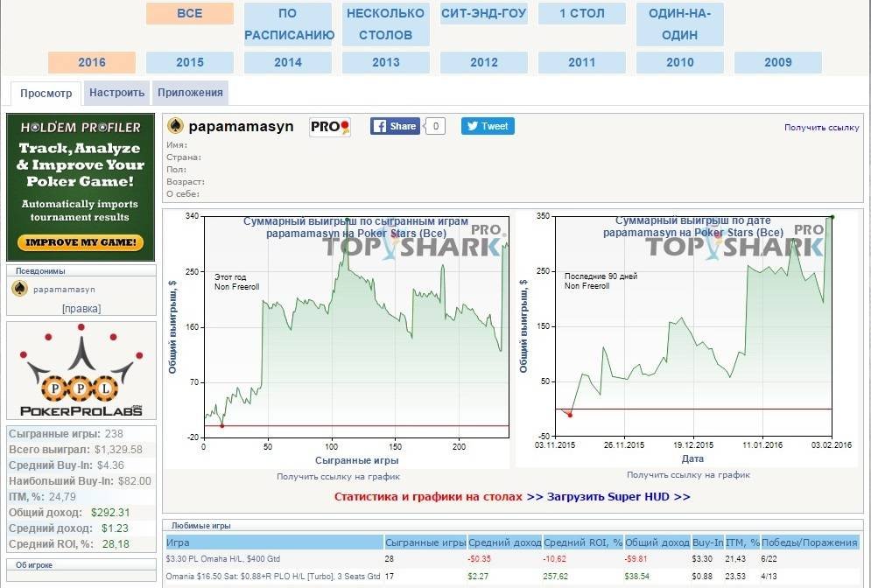Click the PokerProLabs logo banner
The image size is (871, 588).
(81, 371)
